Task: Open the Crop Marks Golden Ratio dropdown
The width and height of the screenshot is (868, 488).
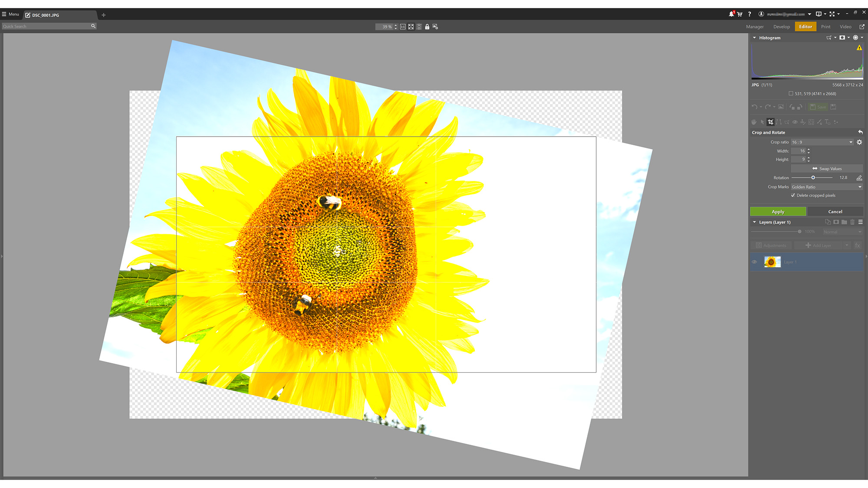Action: pos(826,187)
